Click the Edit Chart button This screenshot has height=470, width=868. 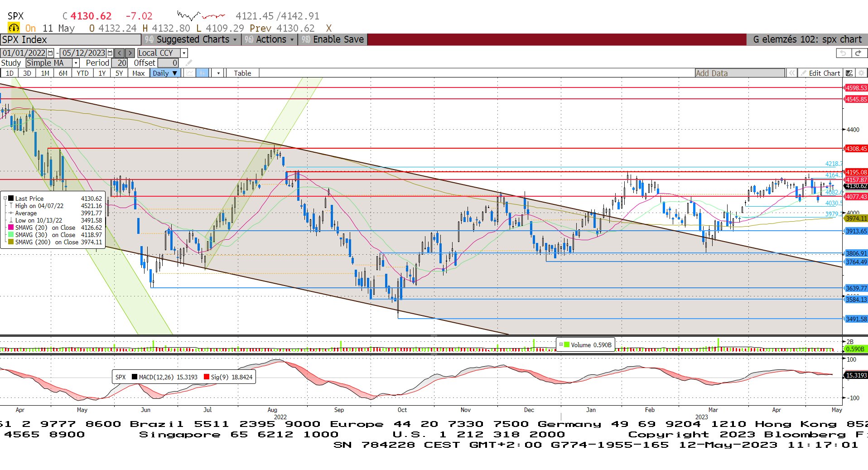[x=820, y=73]
